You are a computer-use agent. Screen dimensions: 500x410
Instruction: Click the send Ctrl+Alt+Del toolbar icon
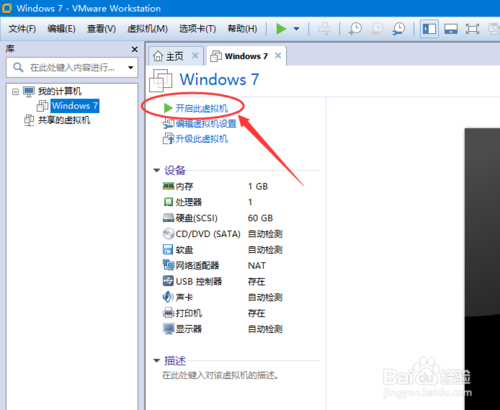tap(324, 29)
